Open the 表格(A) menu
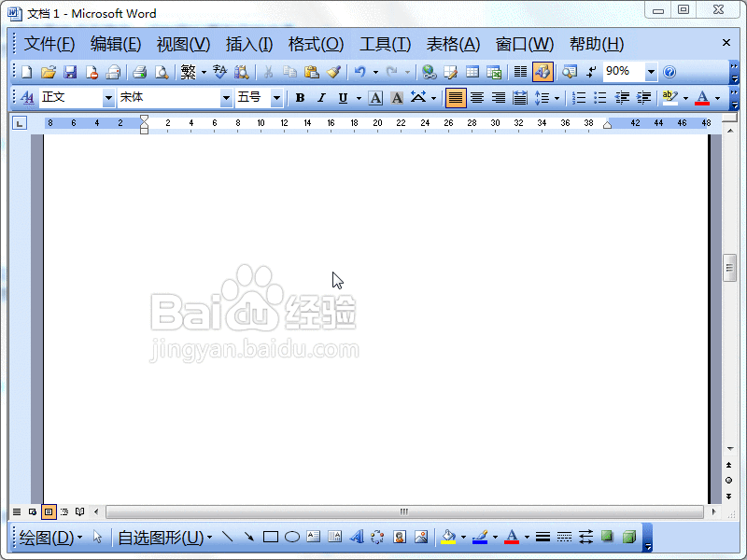This screenshot has height=560, width=747. [x=453, y=44]
